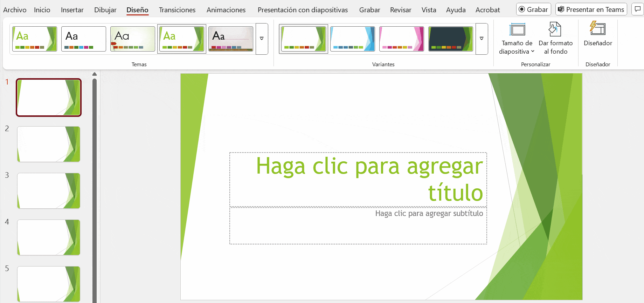
Task: Switch to the Transiciones tab
Action: pyautogui.click(x=177, y=10)
